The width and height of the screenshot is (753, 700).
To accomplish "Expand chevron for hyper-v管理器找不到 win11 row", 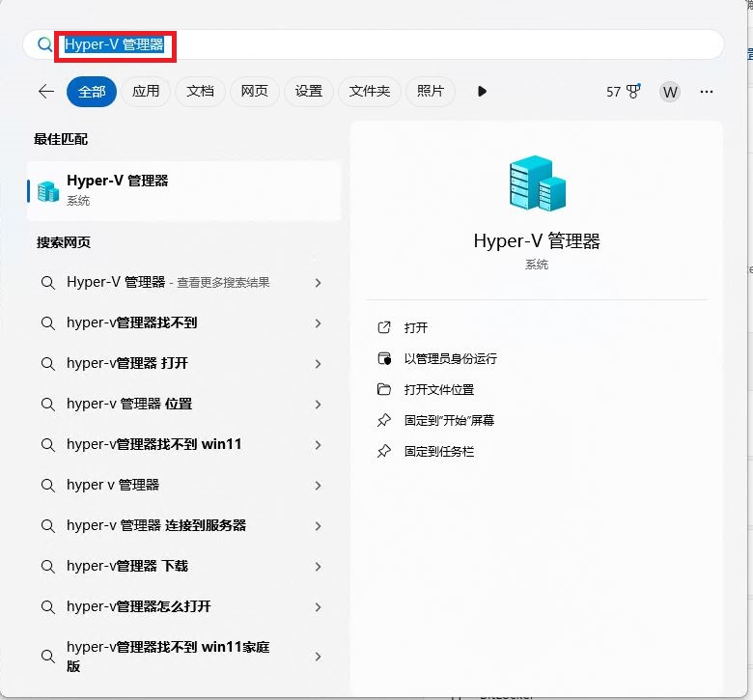I will click(318, 445).
